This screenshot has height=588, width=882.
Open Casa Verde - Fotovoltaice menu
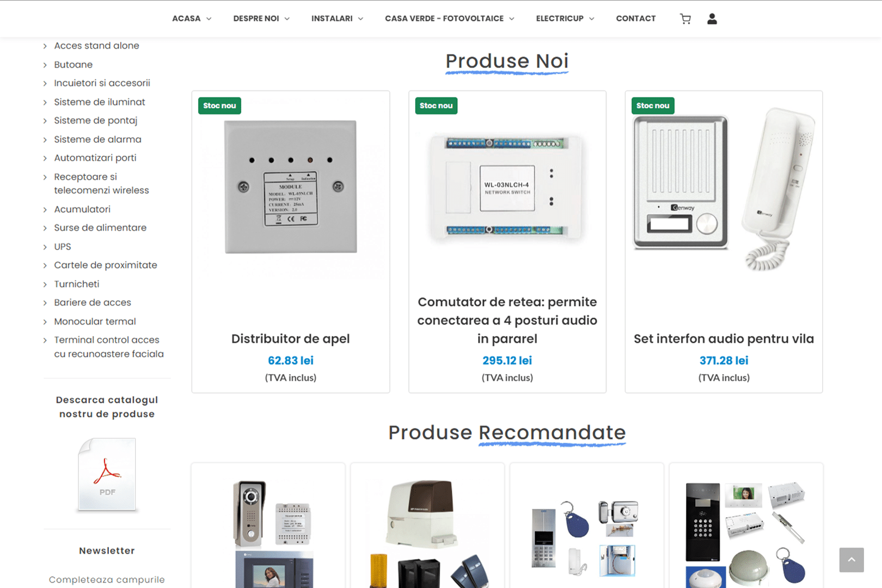click(x=449, y=19)
